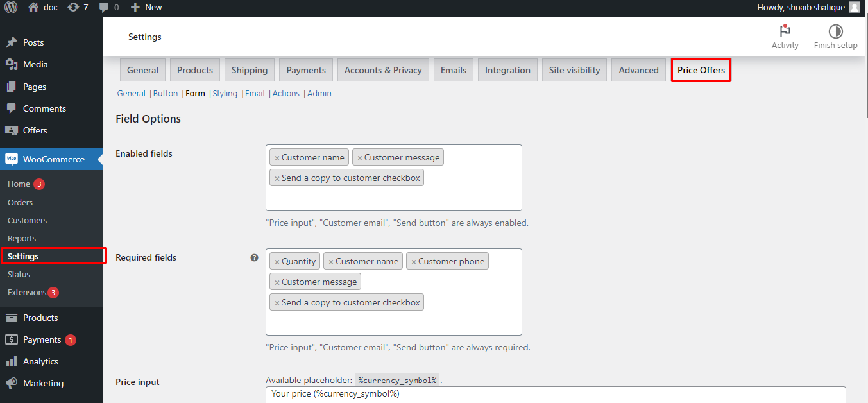Open updates icon showing 7
The image size is (868, 403).
pyautogui.click(x=73, y=8)
